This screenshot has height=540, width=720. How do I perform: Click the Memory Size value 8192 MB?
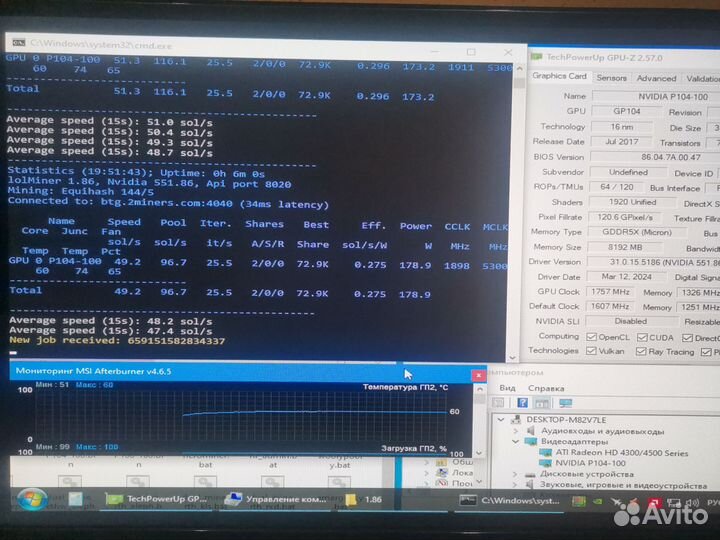coord(625,247)
